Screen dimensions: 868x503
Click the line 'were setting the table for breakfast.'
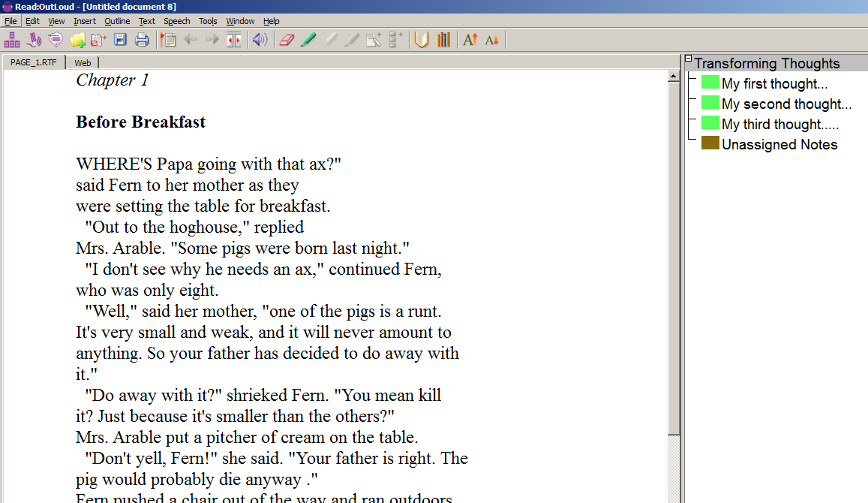pos(203,206)
